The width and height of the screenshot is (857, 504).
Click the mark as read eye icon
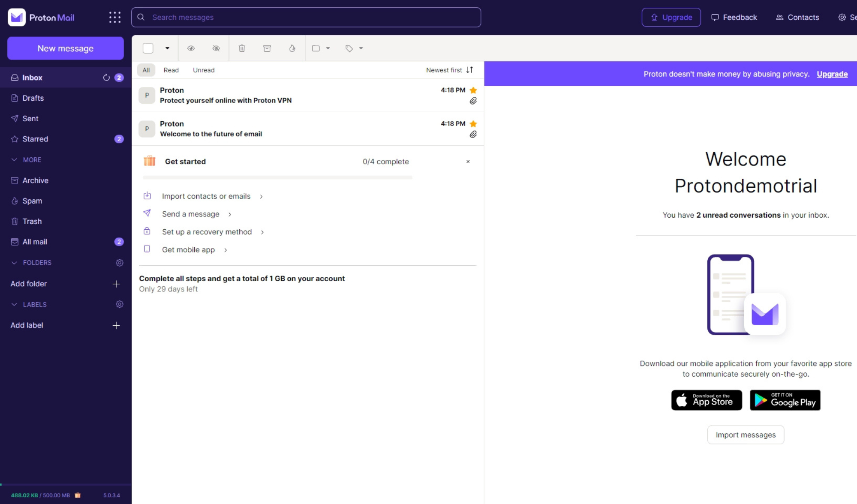191,48
